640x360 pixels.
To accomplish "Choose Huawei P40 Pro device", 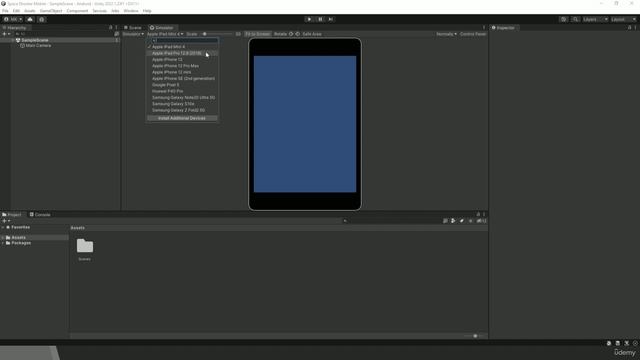I will pos(182,91).
